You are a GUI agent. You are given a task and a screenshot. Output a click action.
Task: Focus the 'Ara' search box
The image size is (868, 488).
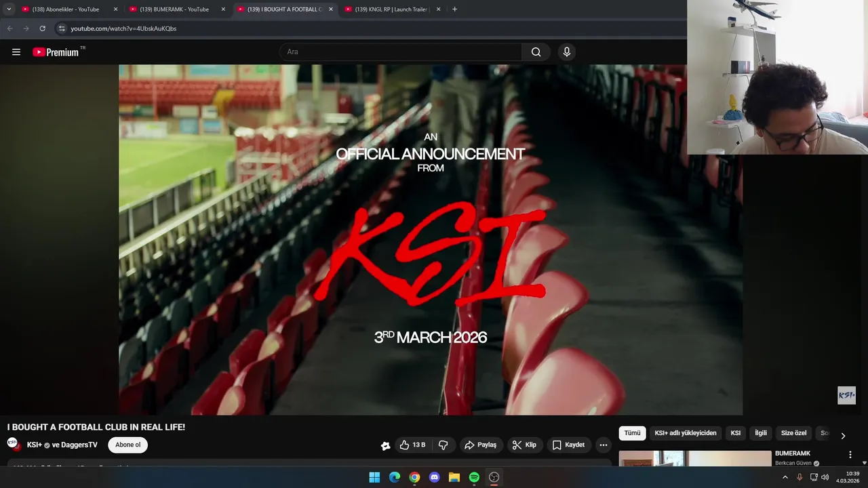pyautogui.click(x=401, y=52)
